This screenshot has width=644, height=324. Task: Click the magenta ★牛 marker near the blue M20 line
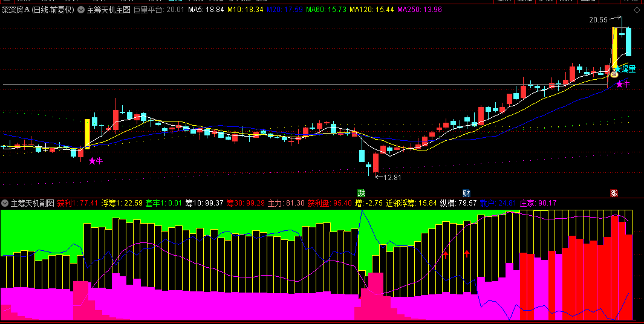[x=623, y=84]
